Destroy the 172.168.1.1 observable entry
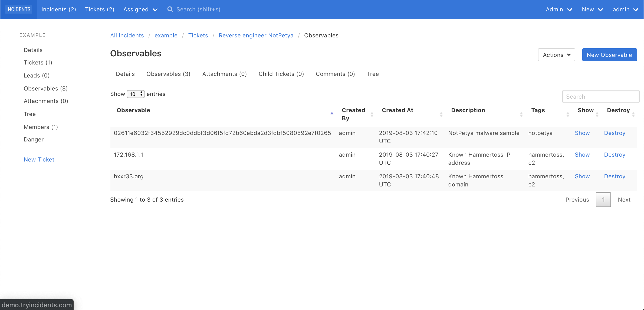This screenshot has width=644, height=310. [x=615, y=154]
